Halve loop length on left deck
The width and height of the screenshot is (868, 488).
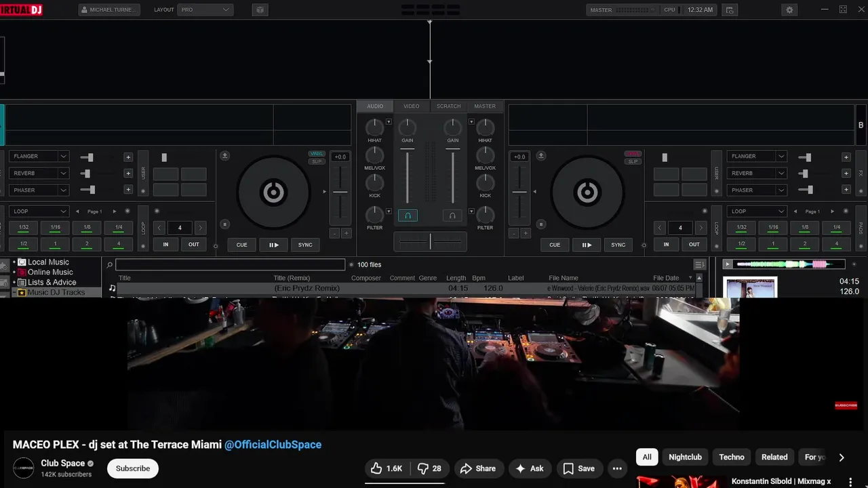[159, 228]
